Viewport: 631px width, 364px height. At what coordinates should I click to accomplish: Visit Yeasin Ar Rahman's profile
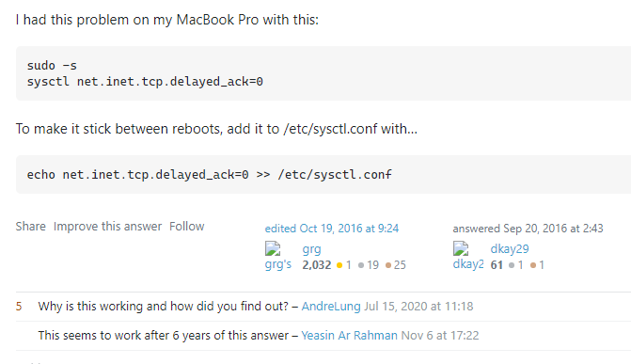click(349, 336)
